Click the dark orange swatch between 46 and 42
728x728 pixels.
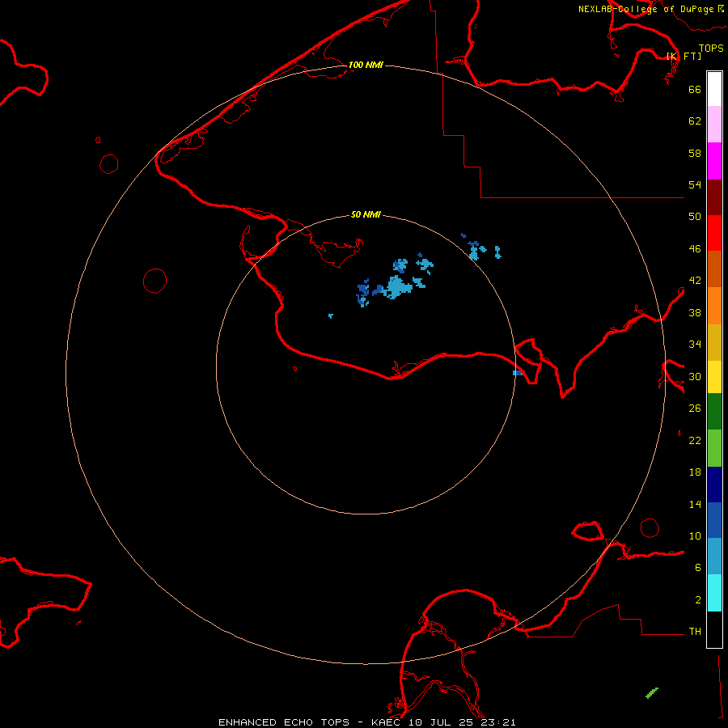point(714,269)
